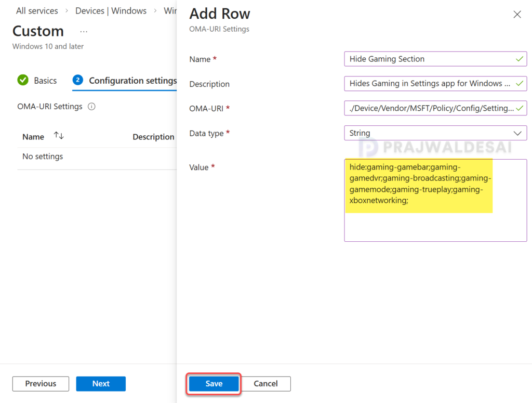The image size is (532, 403).
Task: Click the Windows 10 and later subtitle
Action: 48,46
